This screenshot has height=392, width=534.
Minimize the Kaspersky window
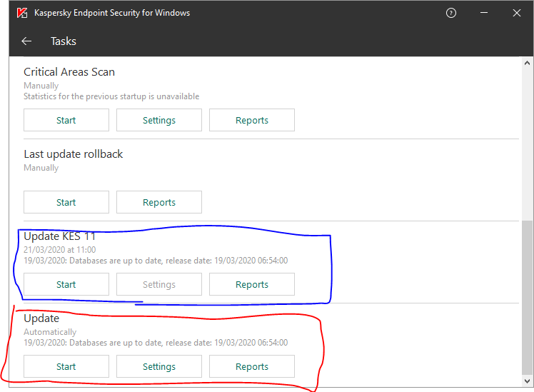pyautogui.click(x=483, y=13)
